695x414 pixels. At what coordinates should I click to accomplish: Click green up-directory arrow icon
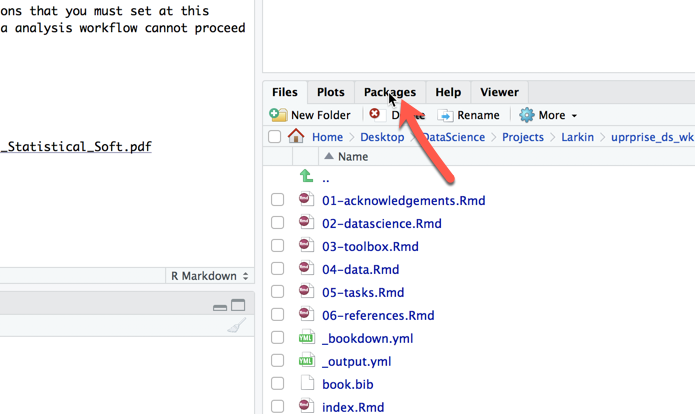[306, 176]
